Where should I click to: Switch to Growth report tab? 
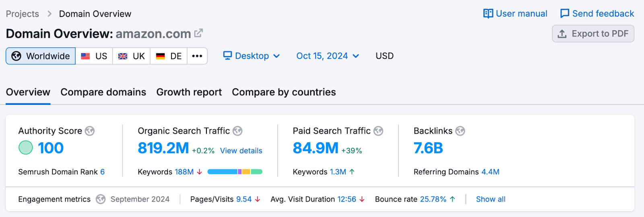[x=189, y=92]
